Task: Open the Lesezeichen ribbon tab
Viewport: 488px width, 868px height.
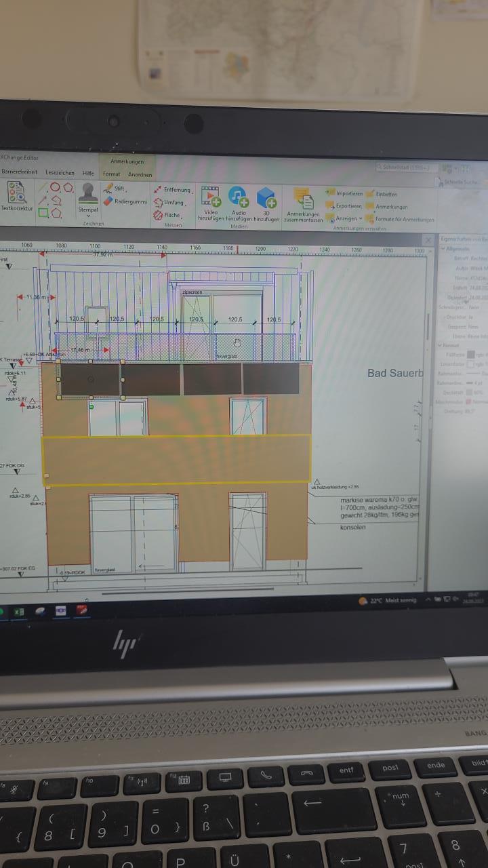Action: [x=60, y=173]
